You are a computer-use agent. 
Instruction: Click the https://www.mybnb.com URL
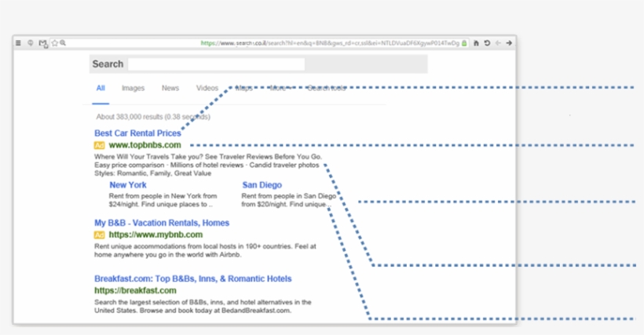pos(156,235)
